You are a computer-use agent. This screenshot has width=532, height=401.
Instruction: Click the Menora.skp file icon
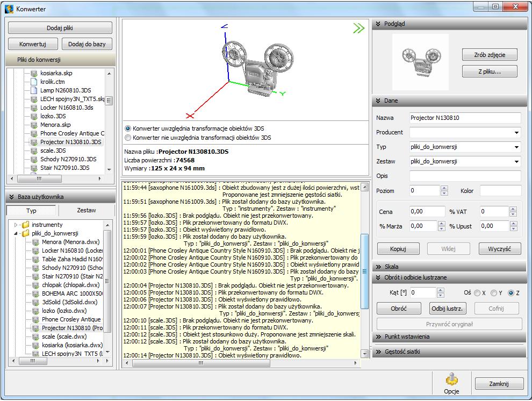point(34,125)
